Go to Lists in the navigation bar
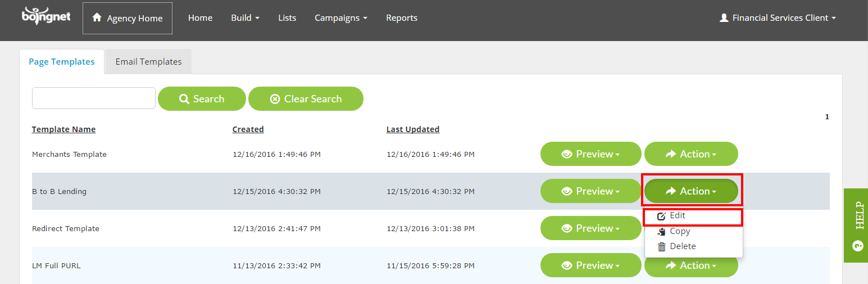The image size is (868, 284). pyautogui.click(x=287, y=18)
